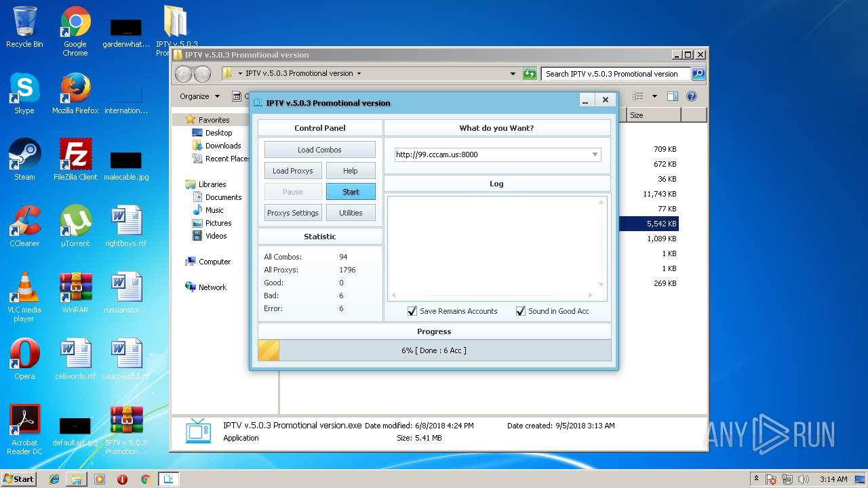Click the VLC media player desktop icon
The image size is (868, 488).
pos(24,297)
